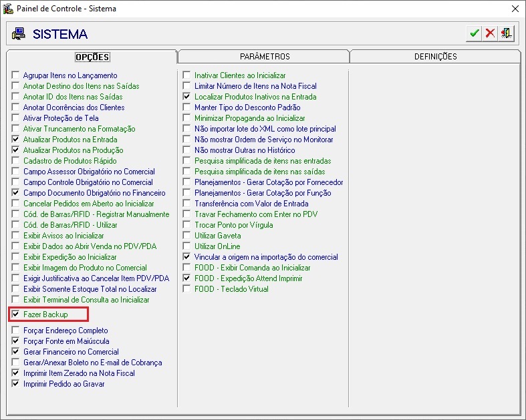The height and width of the screenshot is (420, 526).
Task: Uncheck Localizar Produtos Inativos na Entrada
Action: pos(187,97)
